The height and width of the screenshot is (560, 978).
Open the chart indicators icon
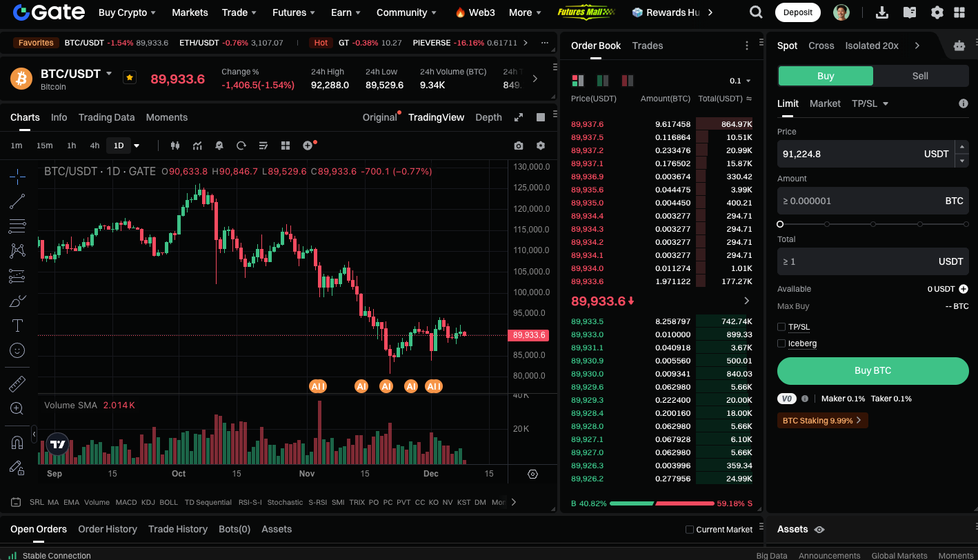197,146
